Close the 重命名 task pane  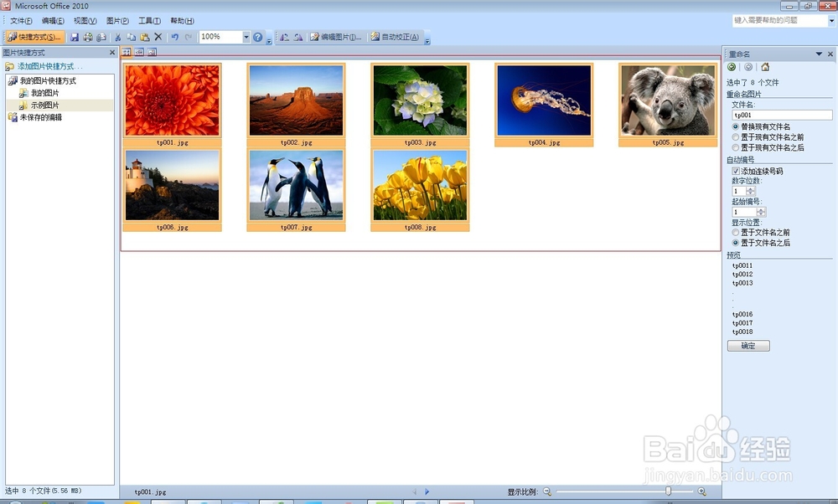(830, 54)
